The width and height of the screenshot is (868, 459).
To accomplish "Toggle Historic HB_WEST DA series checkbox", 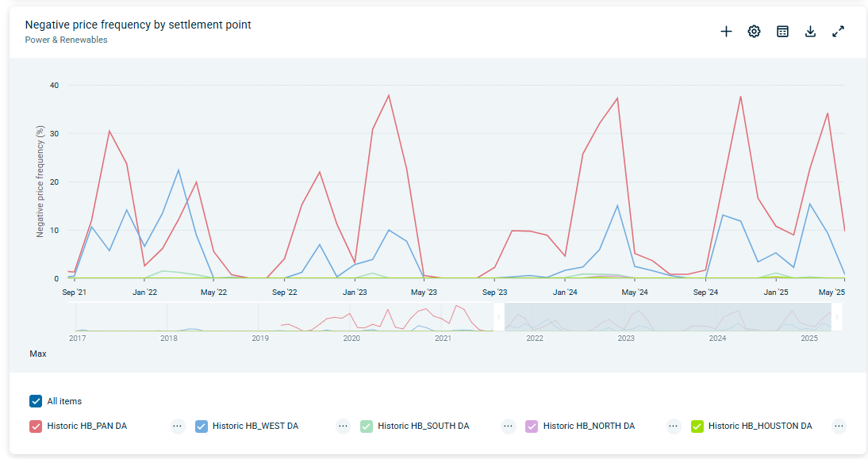I will click(x=202, y=426).
